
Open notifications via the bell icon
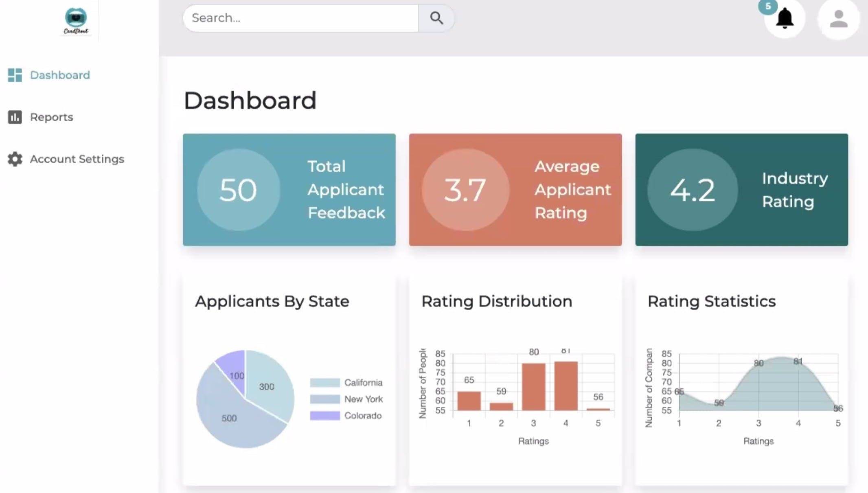pos(785,19)
